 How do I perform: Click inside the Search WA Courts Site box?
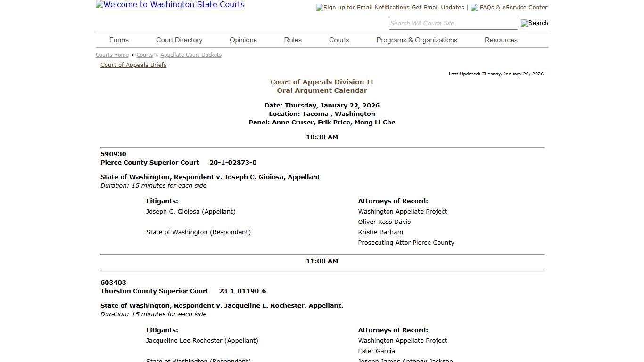[452, 23]
